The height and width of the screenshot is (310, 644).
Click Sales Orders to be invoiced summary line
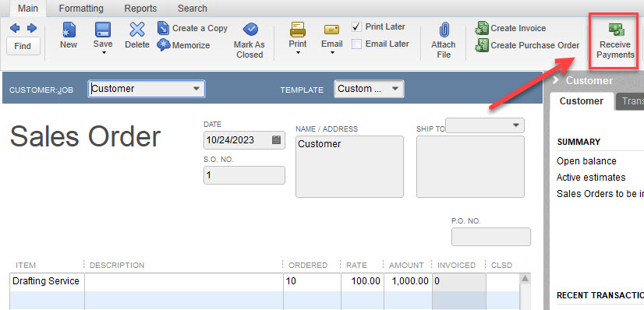coord(600,194)
